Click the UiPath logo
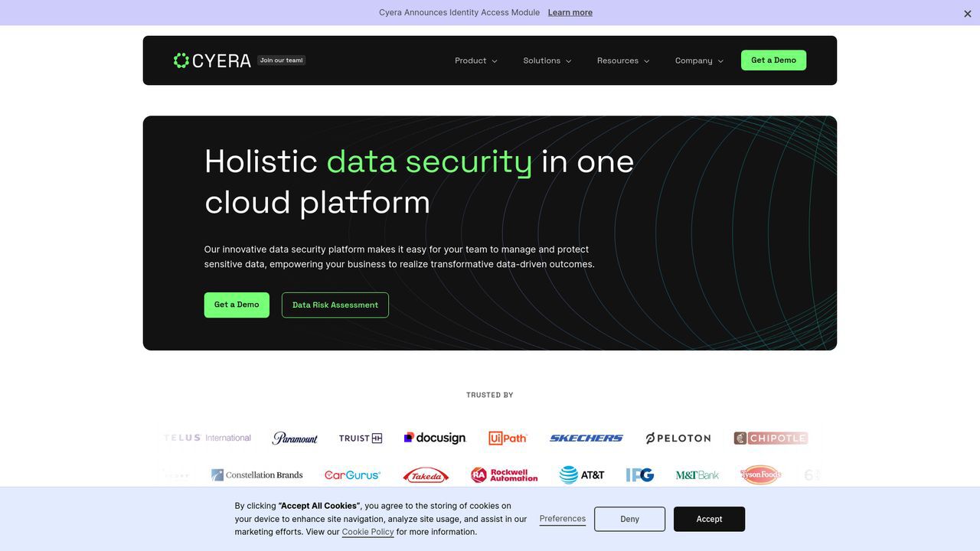The height and width of the screenshot is (551, 980). click(508, 438)
